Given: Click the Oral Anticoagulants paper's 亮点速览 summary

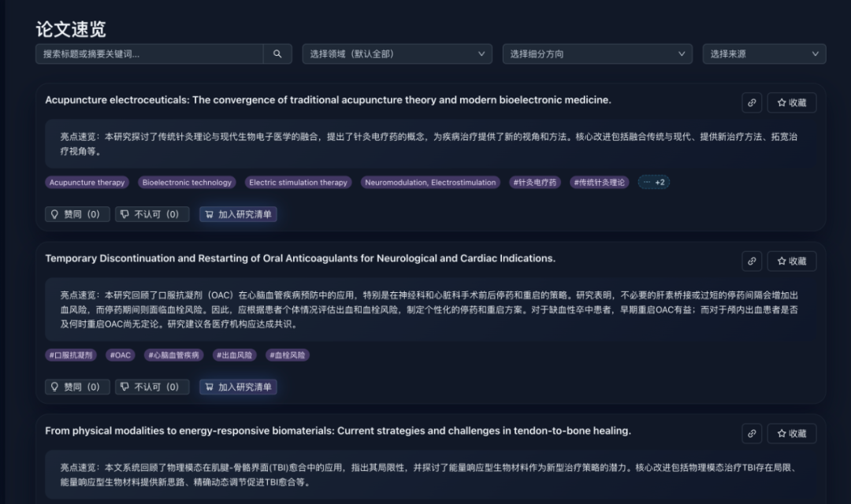Looking at the screenshot, I should click(430, 309).
